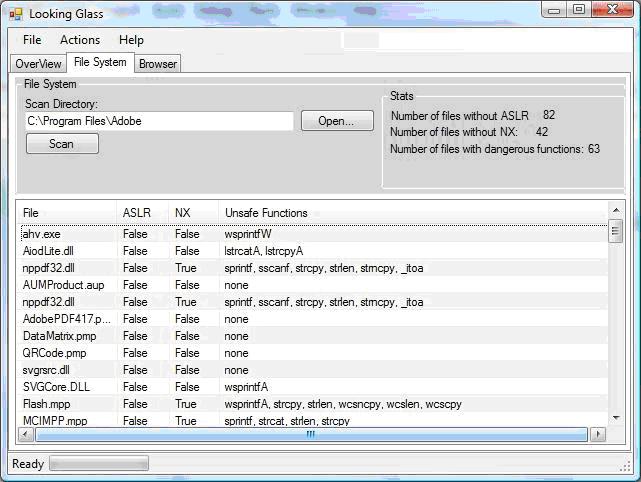
Task: Sort by the NX column header
Action: tap(194, 213)
